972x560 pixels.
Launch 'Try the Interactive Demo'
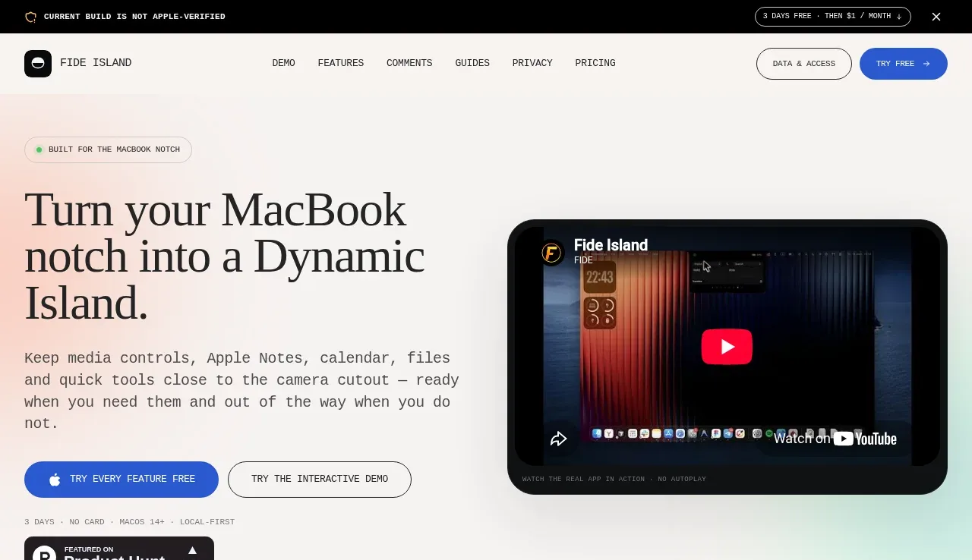(x=320, y=480)
